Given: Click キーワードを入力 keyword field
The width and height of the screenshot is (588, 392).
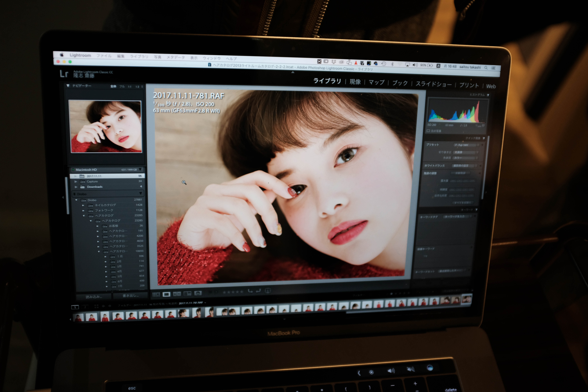Looking at the screenshot, I should pyautogui.click(x=457, y=216).
